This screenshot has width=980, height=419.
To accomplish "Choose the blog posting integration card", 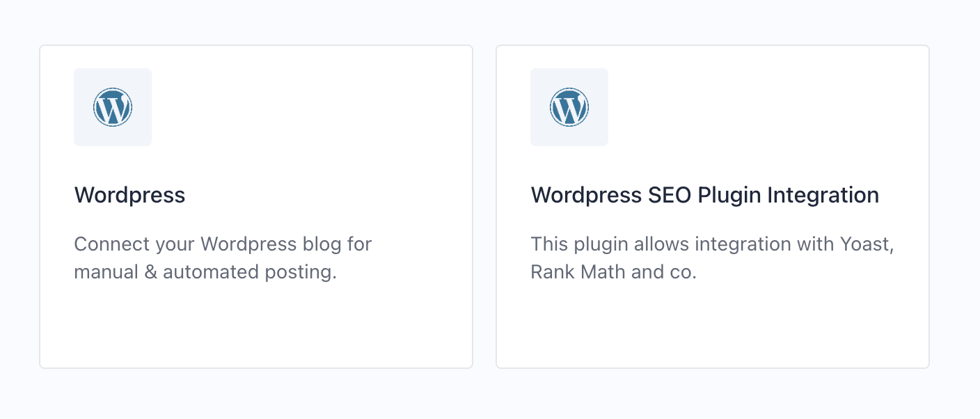I will pyautogui.click(x=256, y=207).
